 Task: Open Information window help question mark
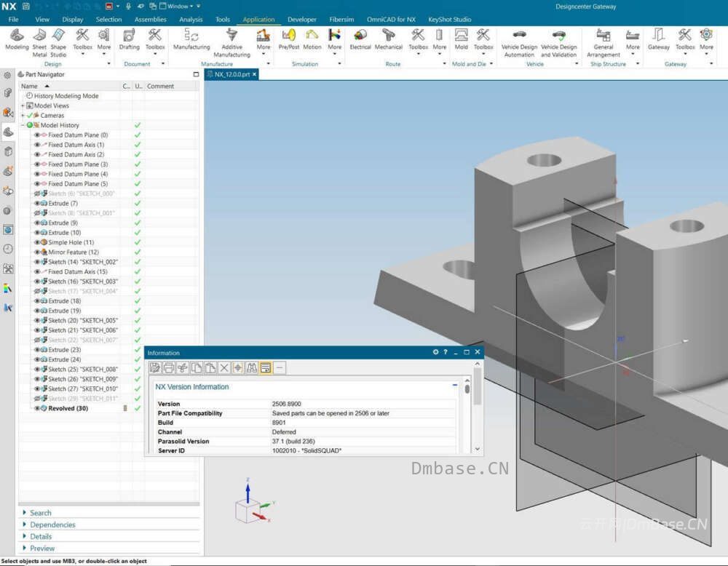tap(446, 352)
